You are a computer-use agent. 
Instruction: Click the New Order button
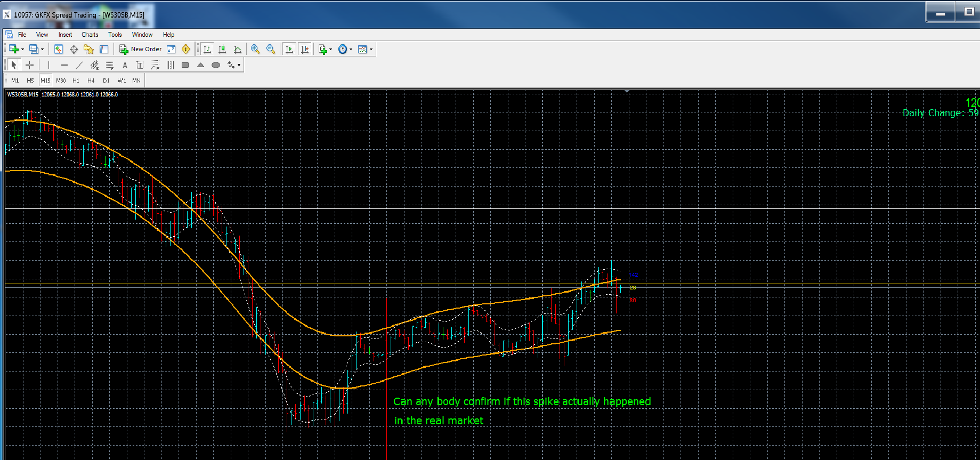pyautogui.click(x=141, y=49)
